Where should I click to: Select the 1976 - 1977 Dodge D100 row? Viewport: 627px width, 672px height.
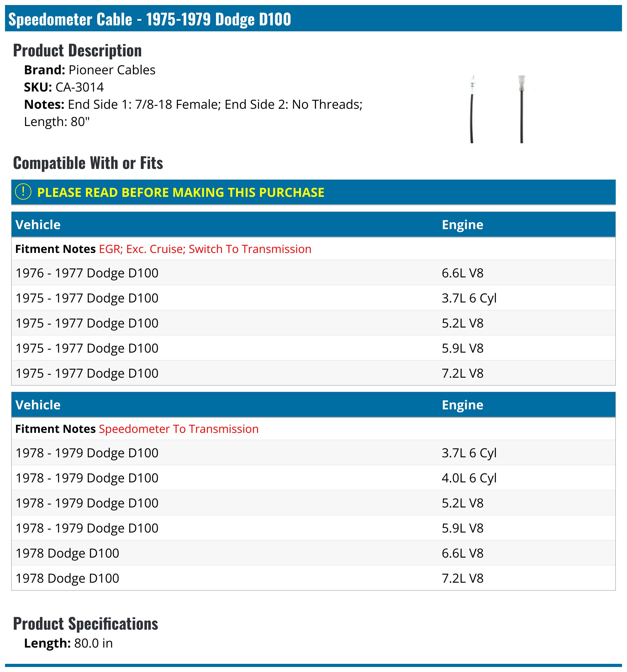[x=87, y=273]
